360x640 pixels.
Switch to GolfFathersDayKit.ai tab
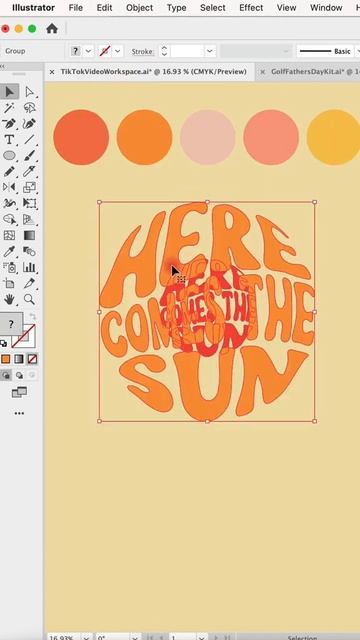pyautogui.click(x=315, y=72)
